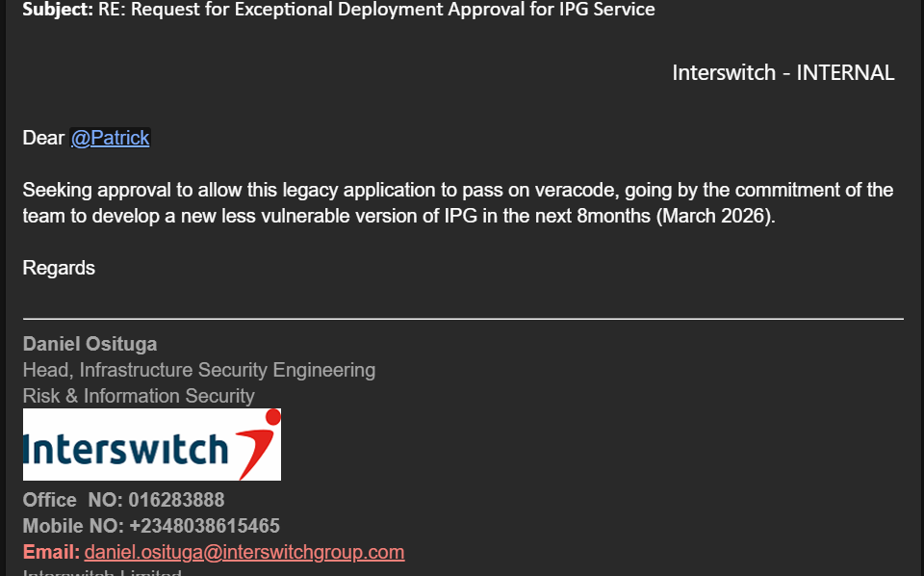Click the 'Head, Infrastructure Security Engineering' title
The image size is (924, 576).
coord(199,370)
